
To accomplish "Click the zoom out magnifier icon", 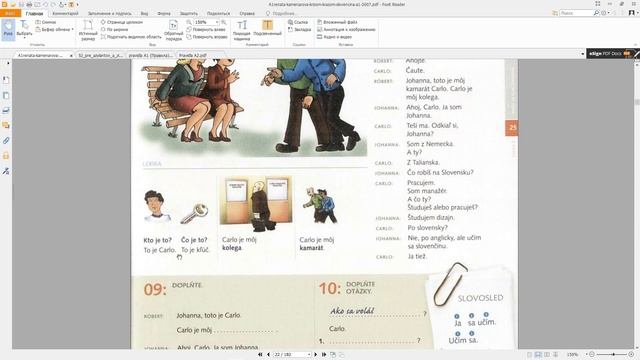I will [189, 22].
